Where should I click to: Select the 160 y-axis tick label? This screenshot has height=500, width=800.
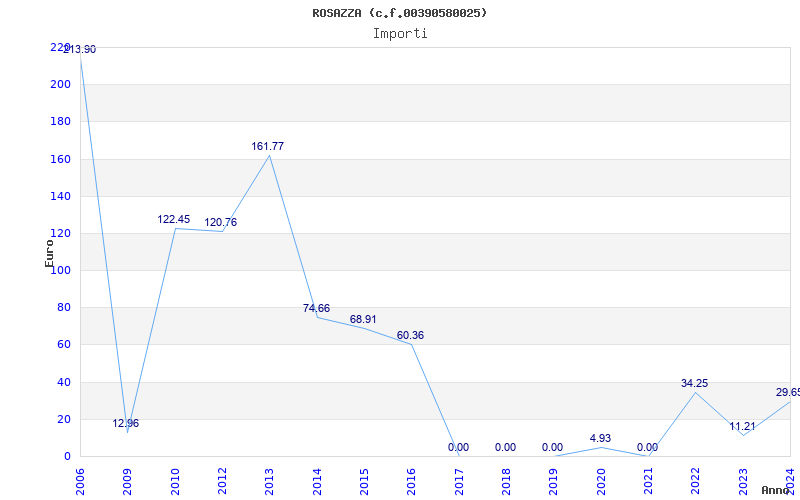(60, 159)
